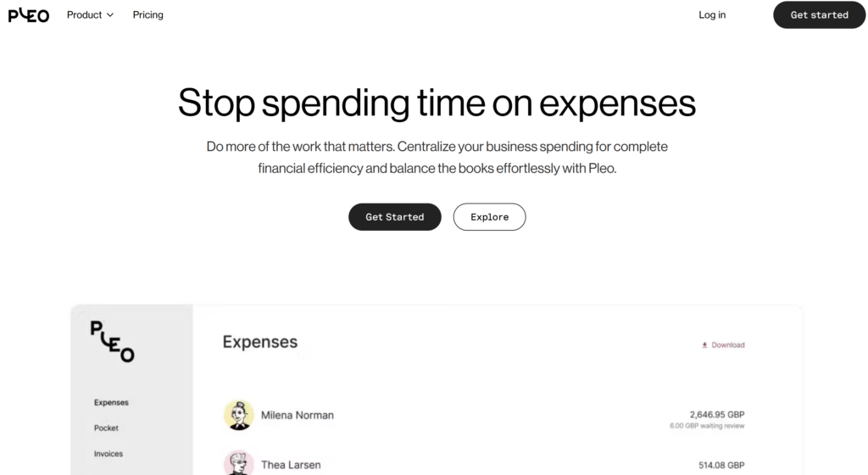
Task: Select the Explore button
Action: [x=489, y=217]
